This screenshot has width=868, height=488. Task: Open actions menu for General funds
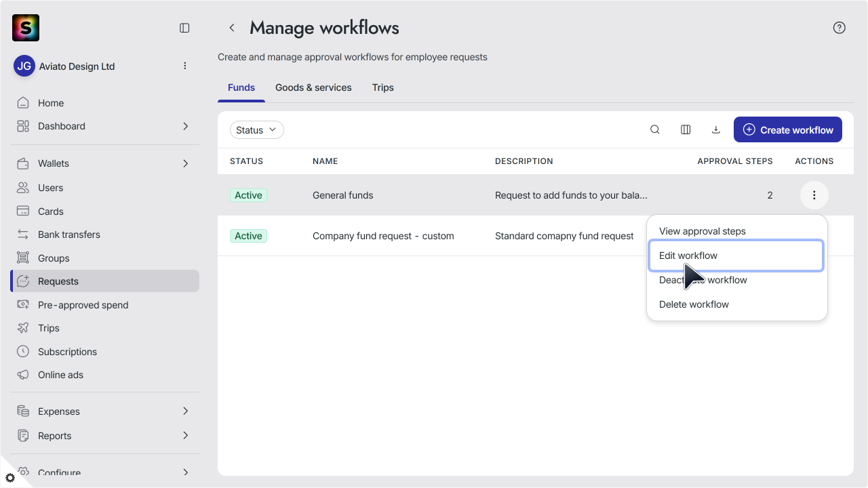click(x=814, y=195)
